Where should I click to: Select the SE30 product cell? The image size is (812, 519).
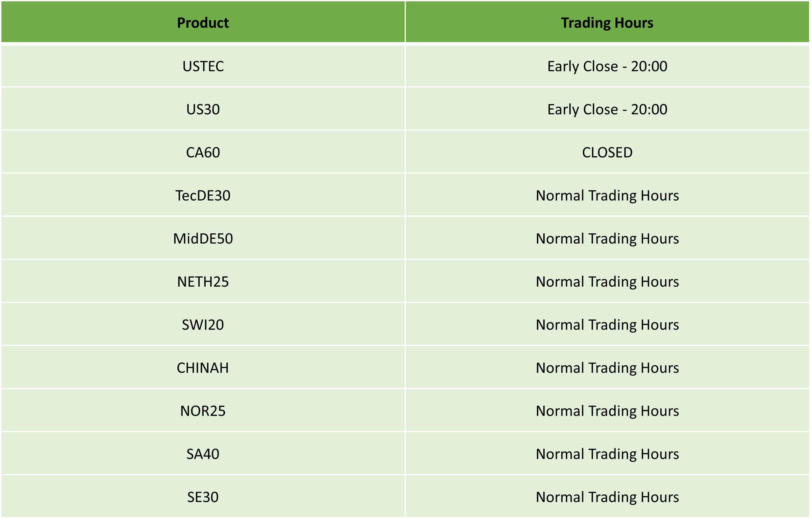[x=203, y=497]
